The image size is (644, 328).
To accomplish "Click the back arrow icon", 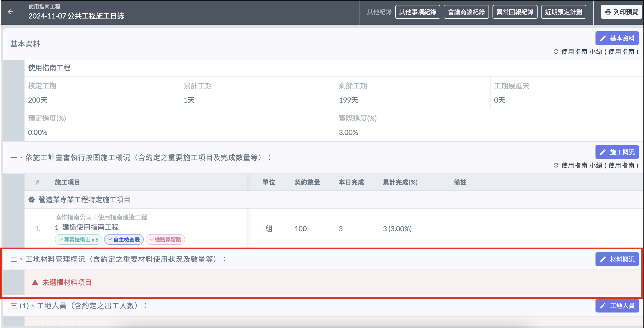I will point(10,12).
